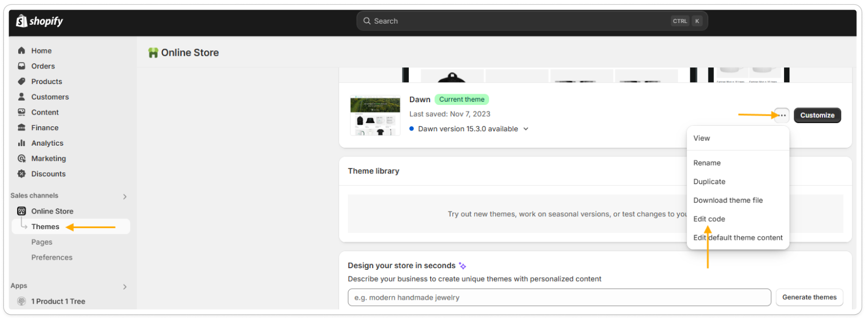Click the Analytics bar chart icon
The height and width of the screenshot is (318, 868).
coord(21,143)
